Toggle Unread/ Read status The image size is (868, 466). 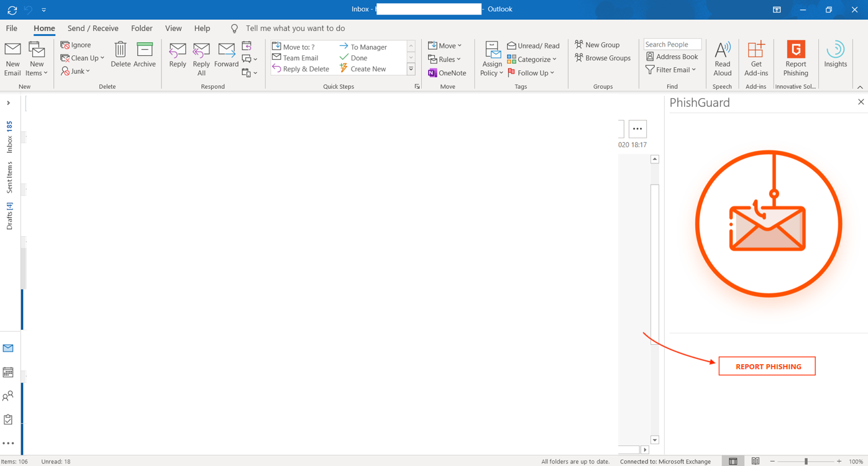(x=533, y=45)
